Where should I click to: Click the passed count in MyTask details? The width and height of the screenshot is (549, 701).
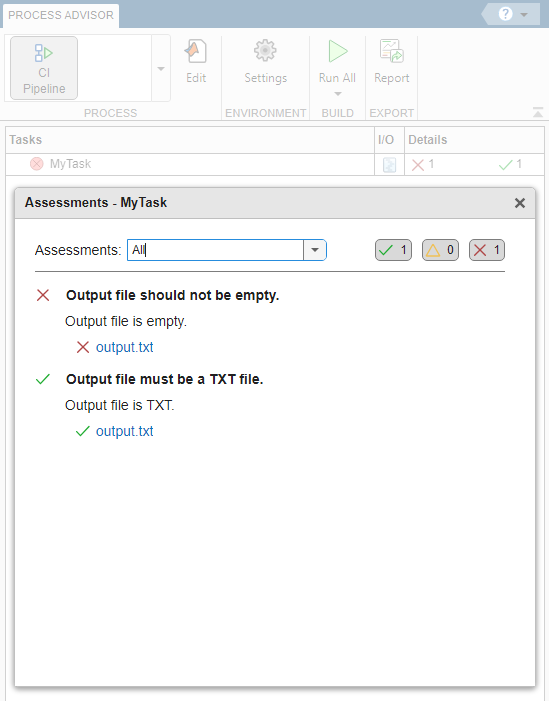pyautogui.click(x=510, y=165)
